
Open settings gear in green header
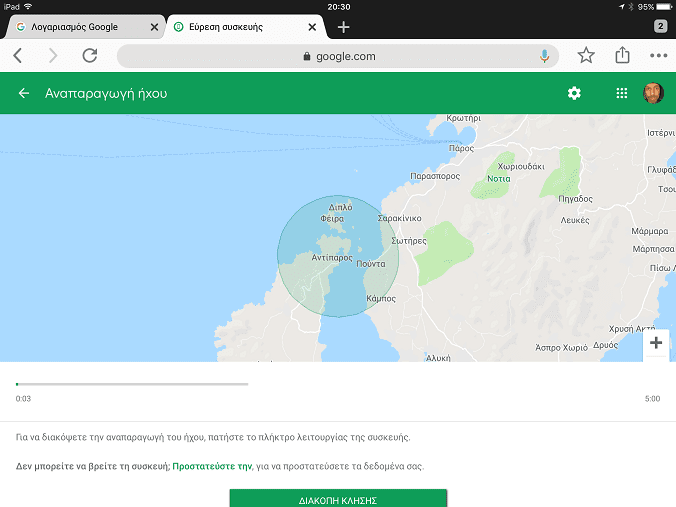574,93
